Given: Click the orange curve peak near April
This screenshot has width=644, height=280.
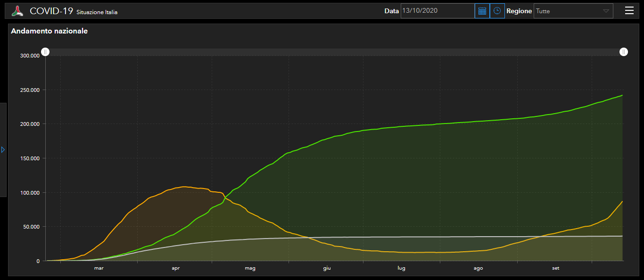Looking at the screenshot, I should pos(184,187).
